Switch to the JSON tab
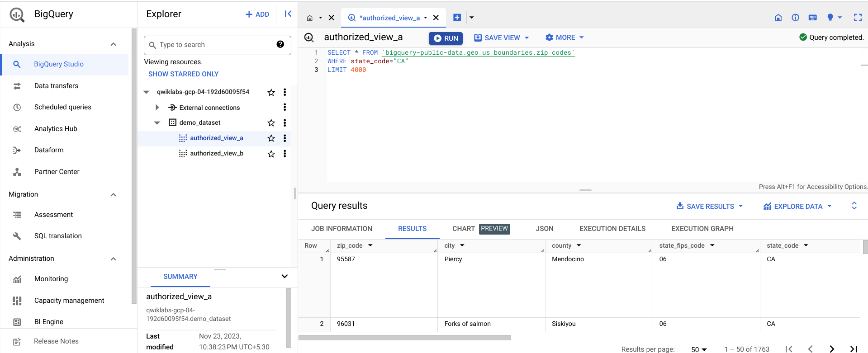This screenshot has height=353, width=868. (x=544, y=229)
